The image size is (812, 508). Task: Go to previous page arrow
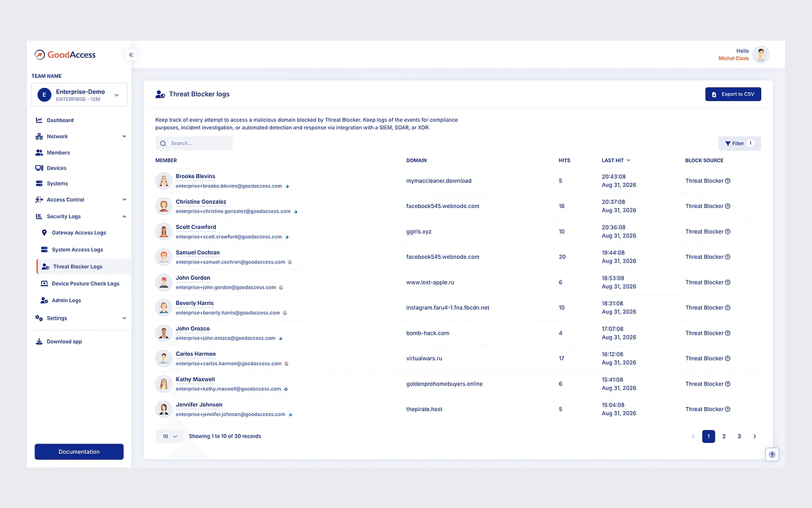coord(693,436)
